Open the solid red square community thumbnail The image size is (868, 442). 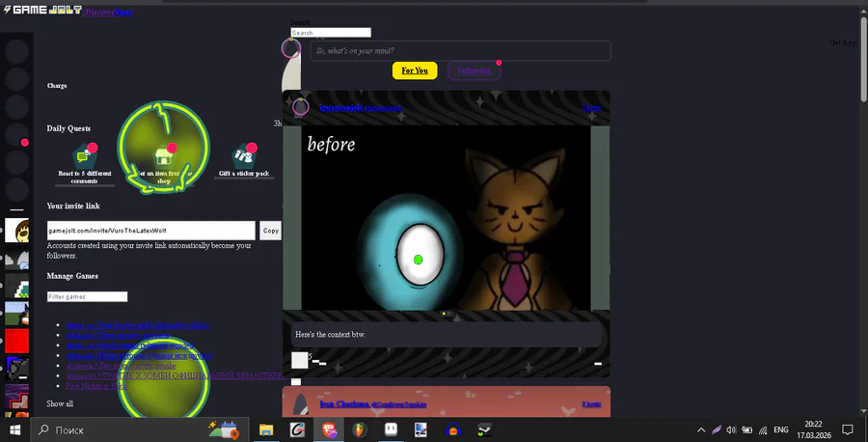coord(16,342)
